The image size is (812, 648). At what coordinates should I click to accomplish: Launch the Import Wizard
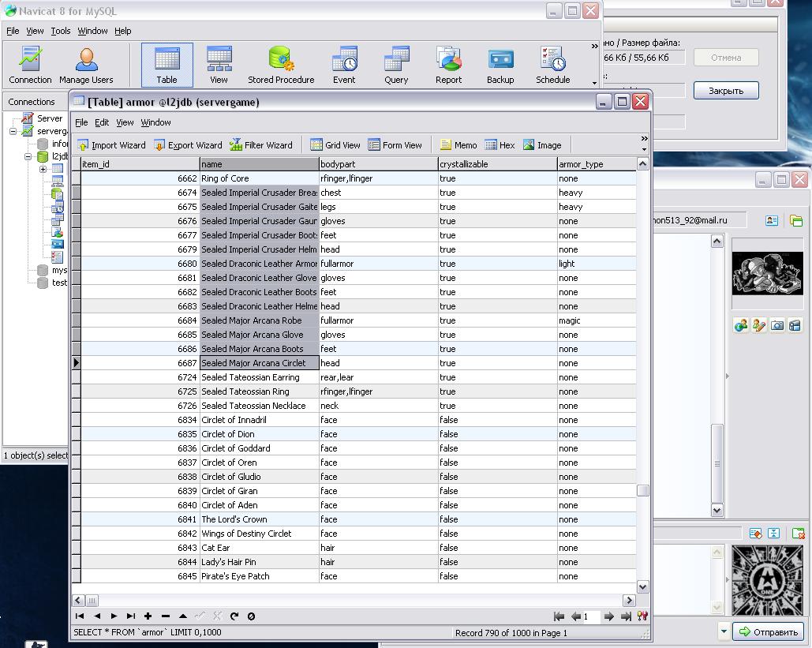pyautogui.click(x=111, y=145)
